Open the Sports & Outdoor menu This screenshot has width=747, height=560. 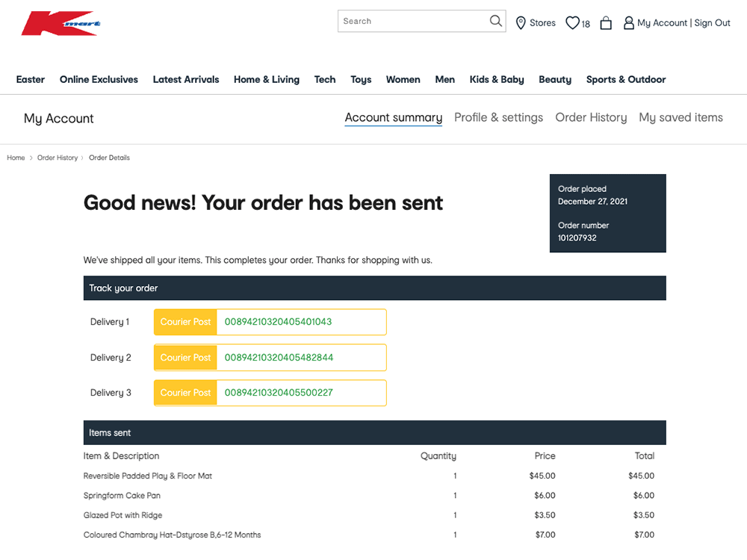point(625,79)
